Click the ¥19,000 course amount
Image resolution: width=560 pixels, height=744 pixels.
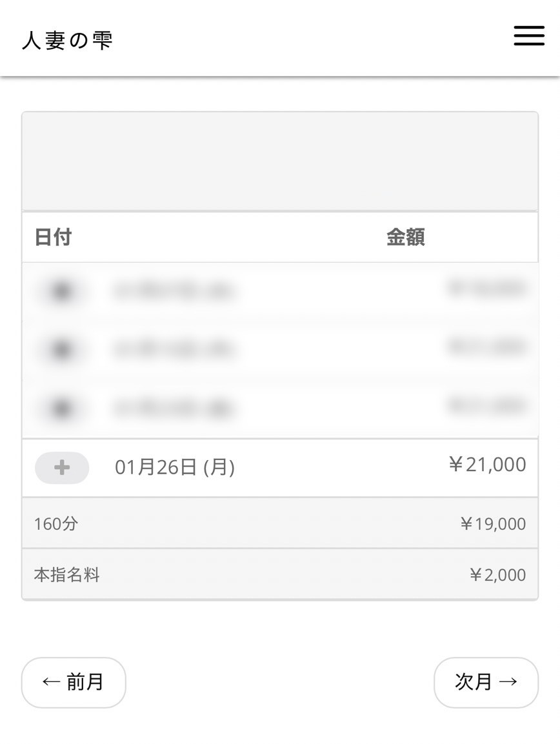tap(493, 524)
